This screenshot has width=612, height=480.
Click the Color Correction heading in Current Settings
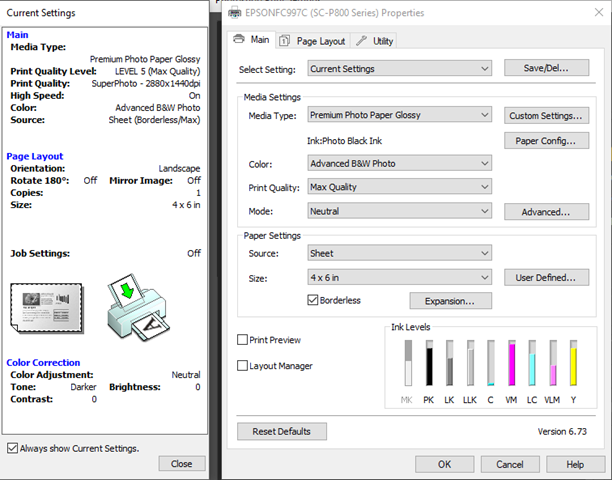pos(43,363)
